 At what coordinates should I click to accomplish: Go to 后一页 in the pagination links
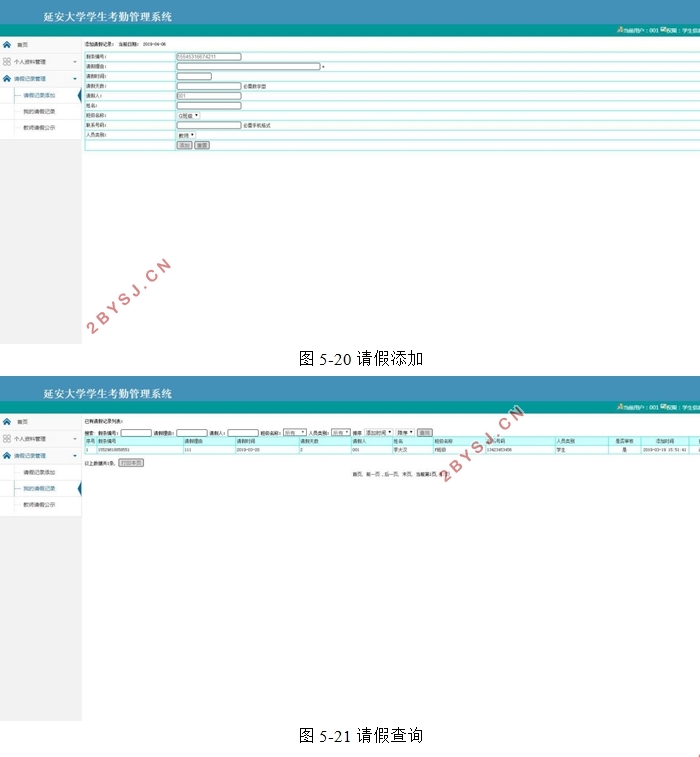tap(391, 475)
